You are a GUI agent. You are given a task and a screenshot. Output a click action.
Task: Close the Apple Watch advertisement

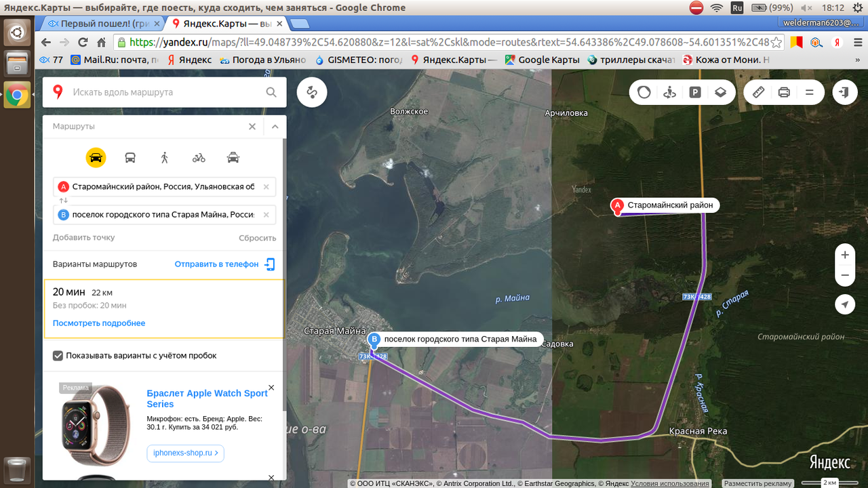click(x=271, y=388)
